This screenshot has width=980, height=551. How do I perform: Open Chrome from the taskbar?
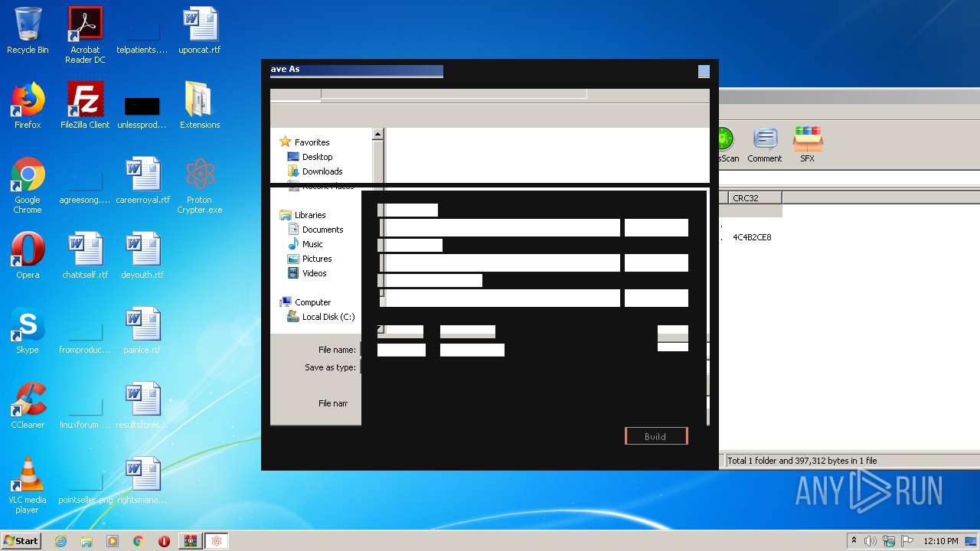tap(139, 541)
